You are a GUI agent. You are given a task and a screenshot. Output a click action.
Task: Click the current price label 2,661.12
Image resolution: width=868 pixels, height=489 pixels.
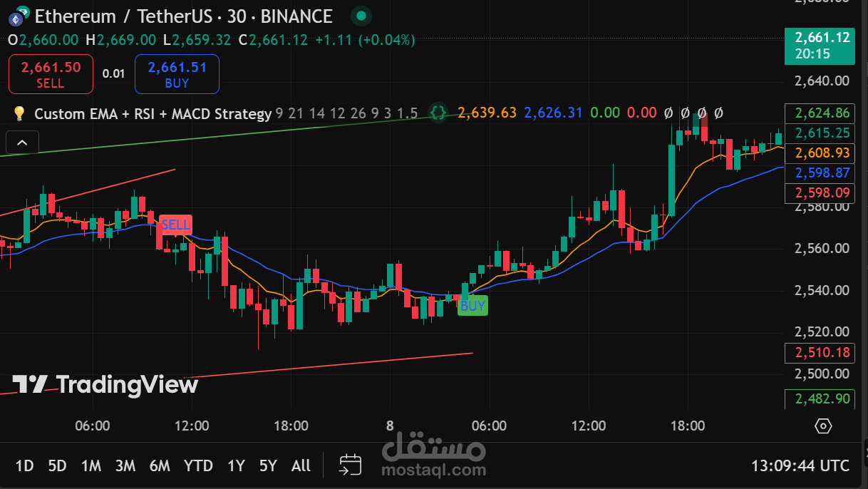[x=819, y=45]
